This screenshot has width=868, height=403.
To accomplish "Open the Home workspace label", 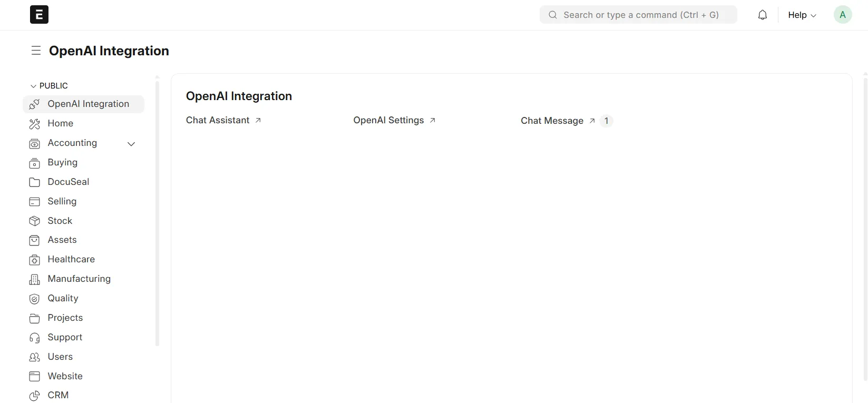I will tap(61, 123).
